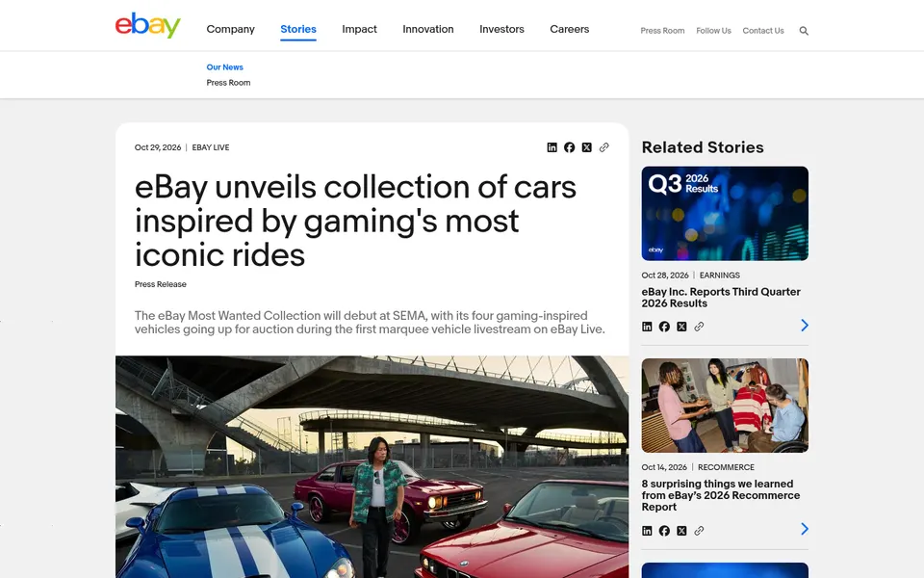Share main article on LinkedIn
The width and height of the screenshot is (924, 578).
tap(552, 147)
